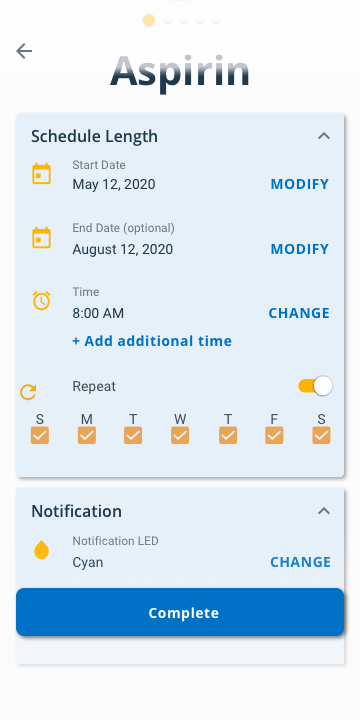Select the first page indicator dot
This screenshot has width=360, height=720.
point(149,20)
